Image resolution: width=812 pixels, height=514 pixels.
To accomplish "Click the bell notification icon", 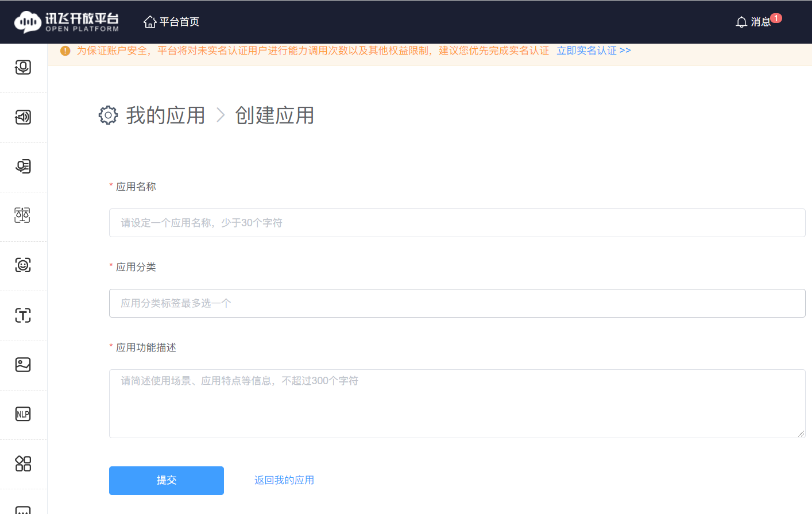I will click(x=741, y=22).
